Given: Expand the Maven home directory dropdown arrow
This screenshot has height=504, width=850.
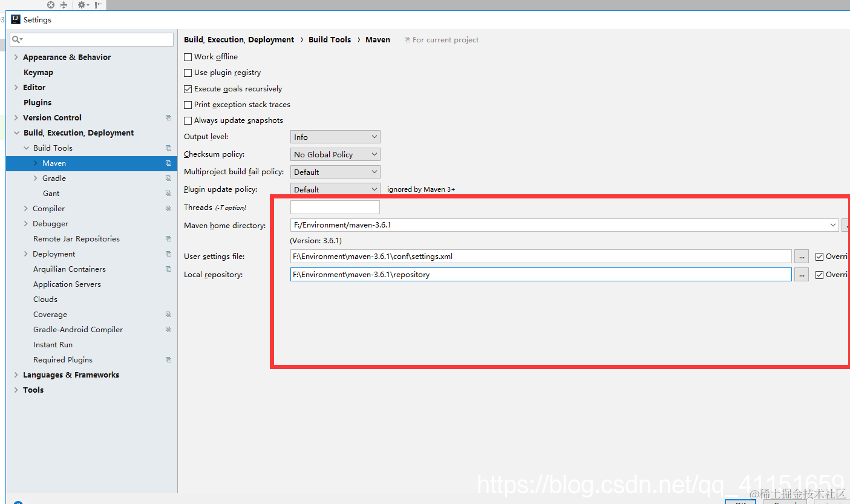Looking at the screenshot, I should click(x=834, y=225).
